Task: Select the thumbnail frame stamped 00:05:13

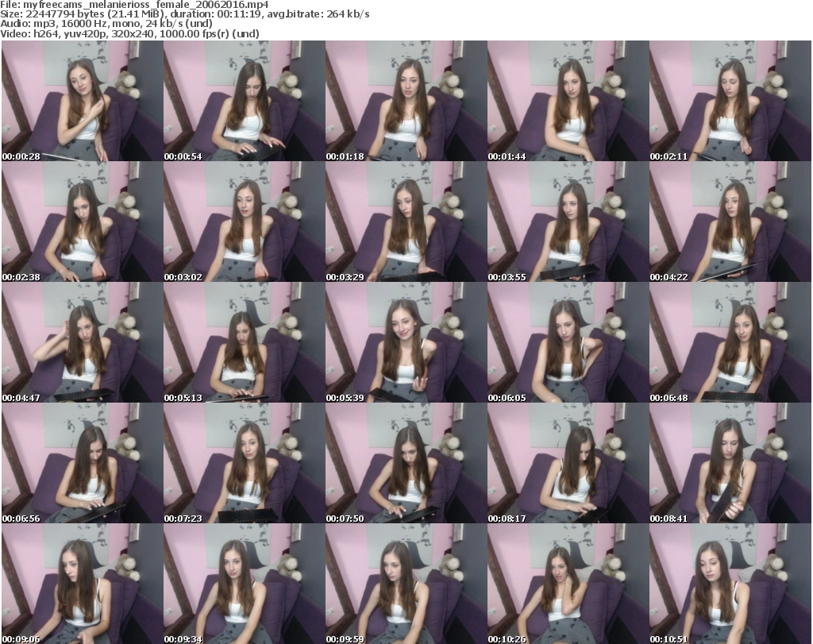Action: (x=245, y=342)
